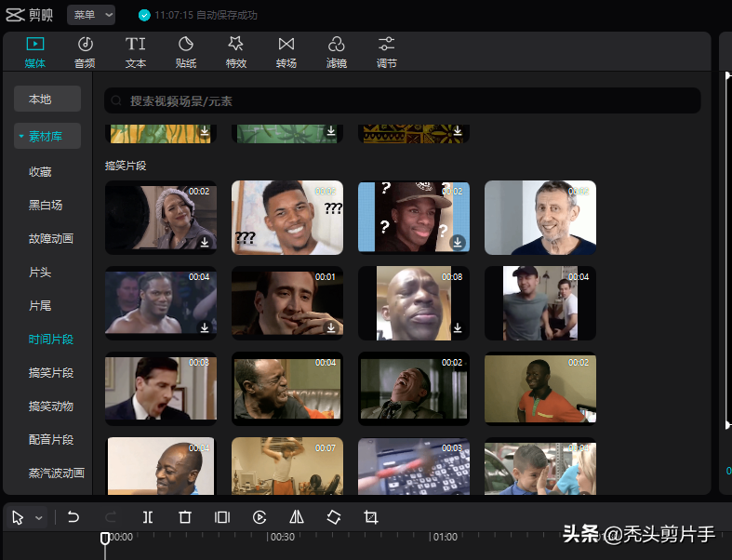Download the shirtless wrestler clip
The width and height of the screenshot is (732, 560).
click(x=205, y=327)
